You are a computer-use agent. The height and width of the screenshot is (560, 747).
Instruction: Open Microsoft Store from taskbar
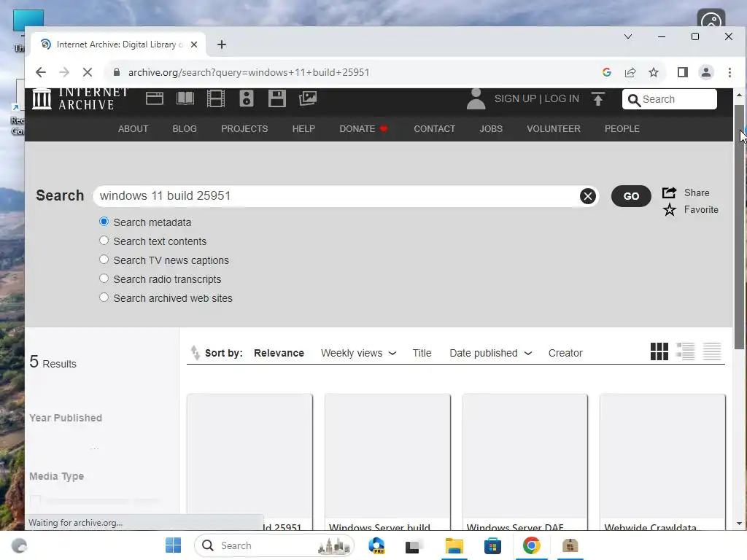tap(492, 545)
